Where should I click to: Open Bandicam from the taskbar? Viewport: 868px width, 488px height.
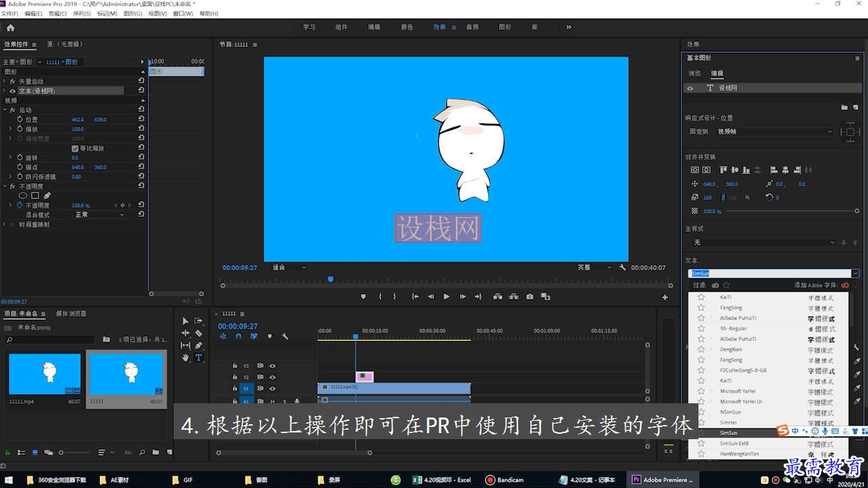[x=505, y=480]
